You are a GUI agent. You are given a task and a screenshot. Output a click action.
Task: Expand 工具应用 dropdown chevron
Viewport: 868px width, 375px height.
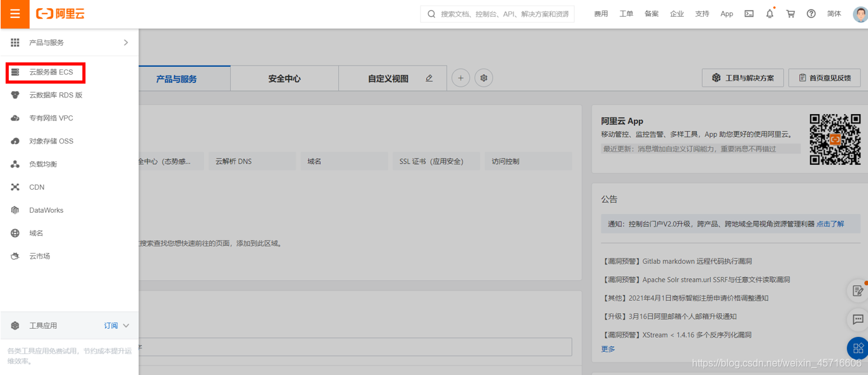pos(125,326)
